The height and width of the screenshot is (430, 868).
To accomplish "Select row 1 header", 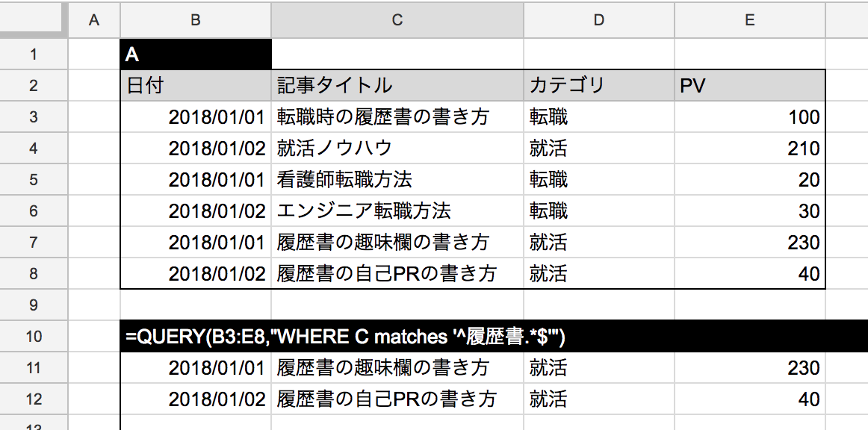I will (34, 54).
